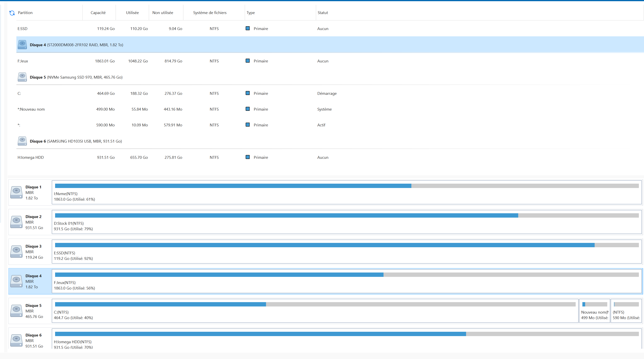Click the 590.00 Mo capacity cell

[x=105, y=125]
